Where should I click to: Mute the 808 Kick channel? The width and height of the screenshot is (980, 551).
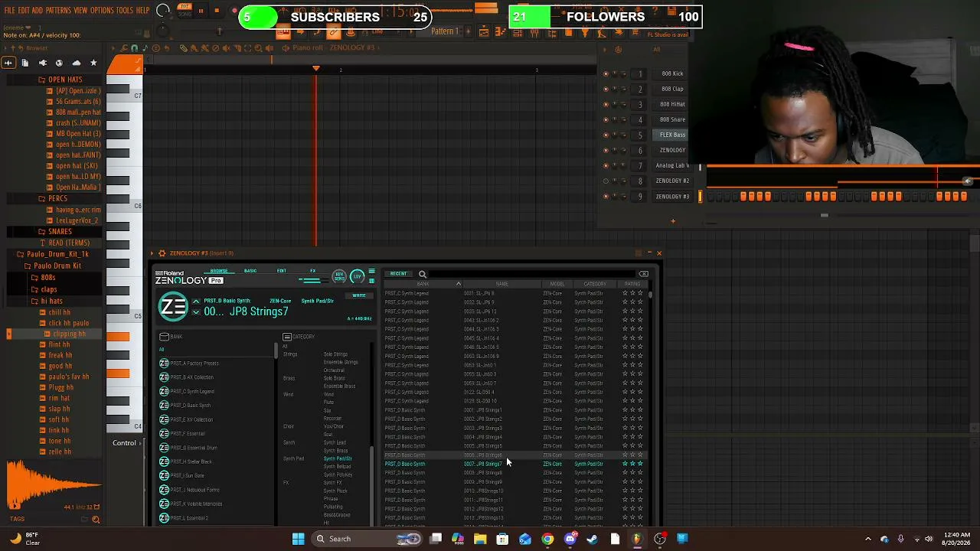click(x=606, y=73)
